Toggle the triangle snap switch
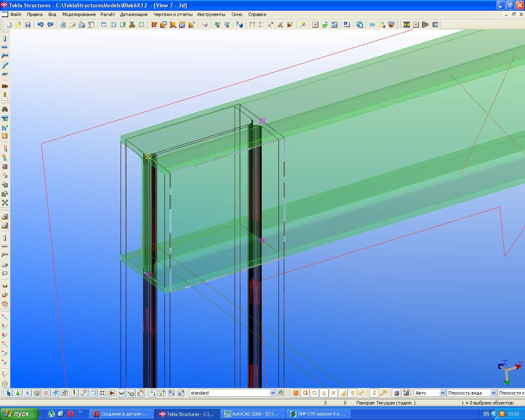 click(x=324, y=393)
